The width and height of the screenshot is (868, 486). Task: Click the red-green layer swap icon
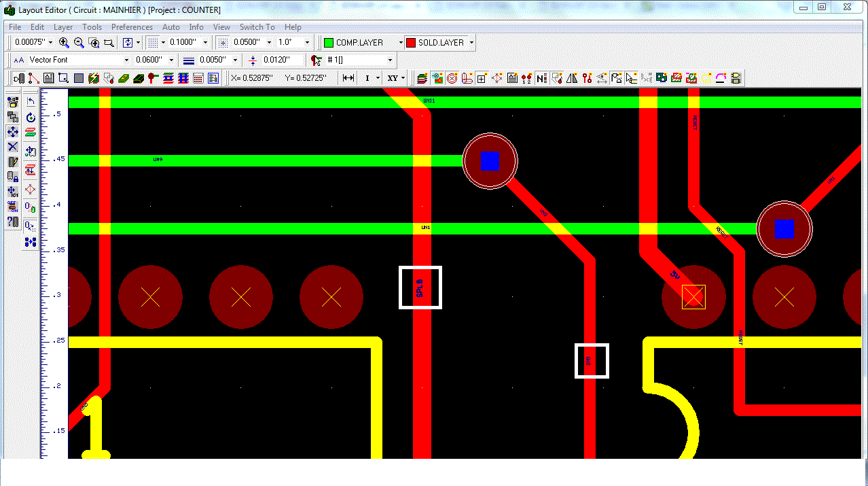(31, 132)
